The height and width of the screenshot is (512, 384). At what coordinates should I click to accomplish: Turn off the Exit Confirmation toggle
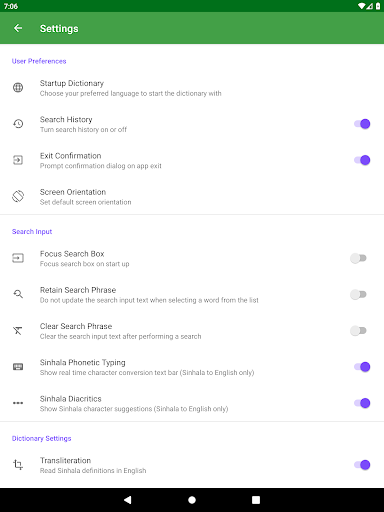[x=362, y=160]
